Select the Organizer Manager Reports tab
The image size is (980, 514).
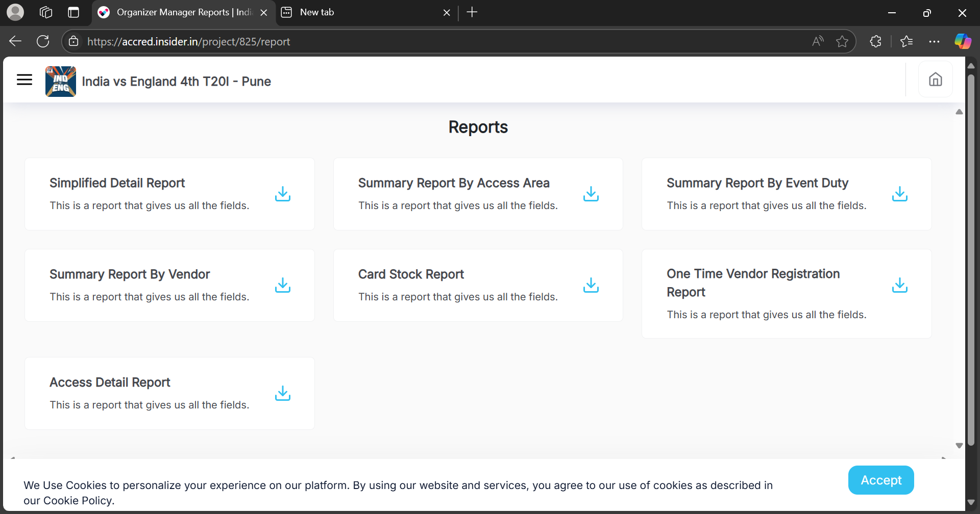(x=179, y=12)
